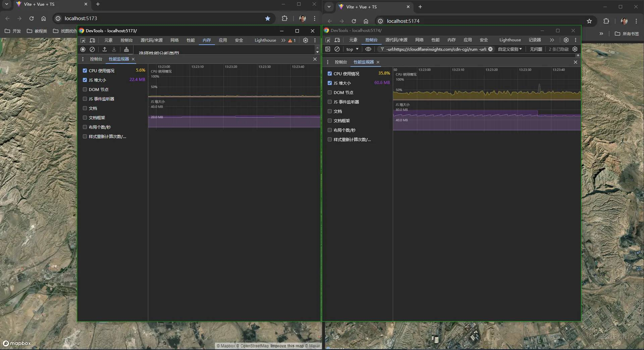Click record heap snapshot button in left DevTools
Screen dimensions: 644x350
pos(83,49)
